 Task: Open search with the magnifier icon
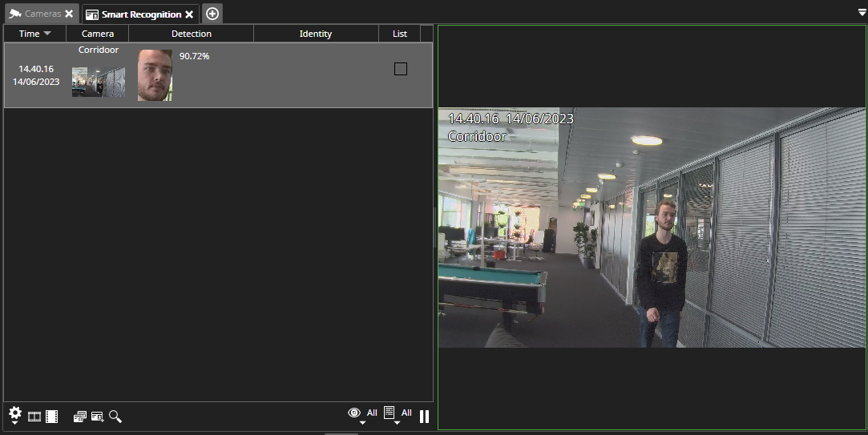click(115, 417)
